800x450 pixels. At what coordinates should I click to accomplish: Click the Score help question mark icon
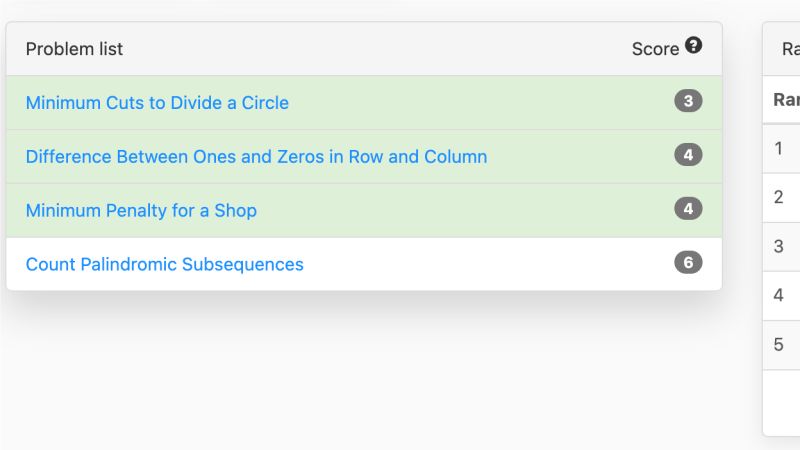coord(693,45)
